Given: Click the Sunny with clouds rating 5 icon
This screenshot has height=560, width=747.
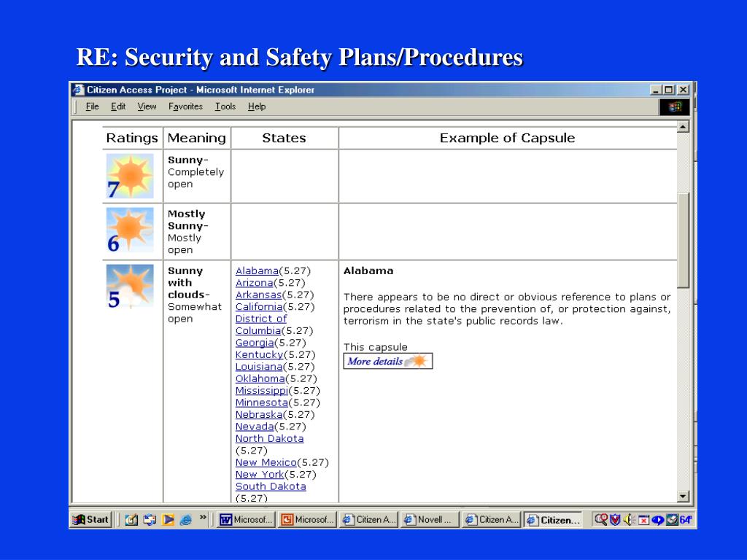Looking at the screenshot, I should click(x=130, y=286).
